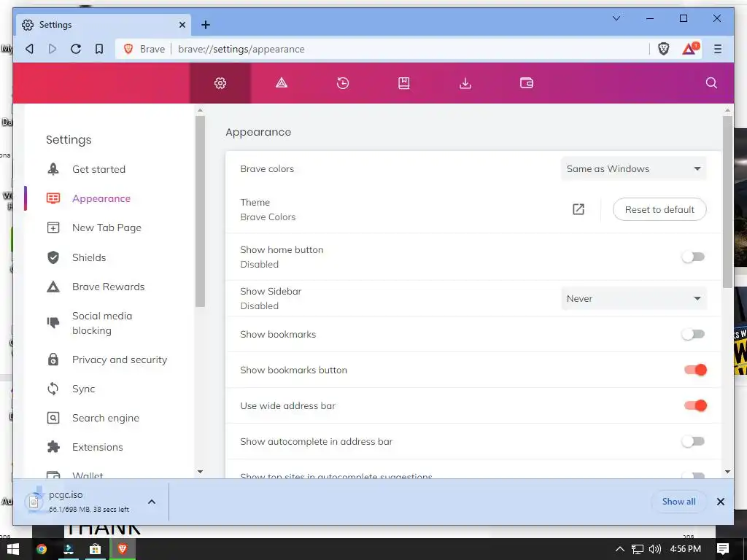Open Wallet icon in pink toolbar
Screen dimensions: 747x560
(527, 83)
